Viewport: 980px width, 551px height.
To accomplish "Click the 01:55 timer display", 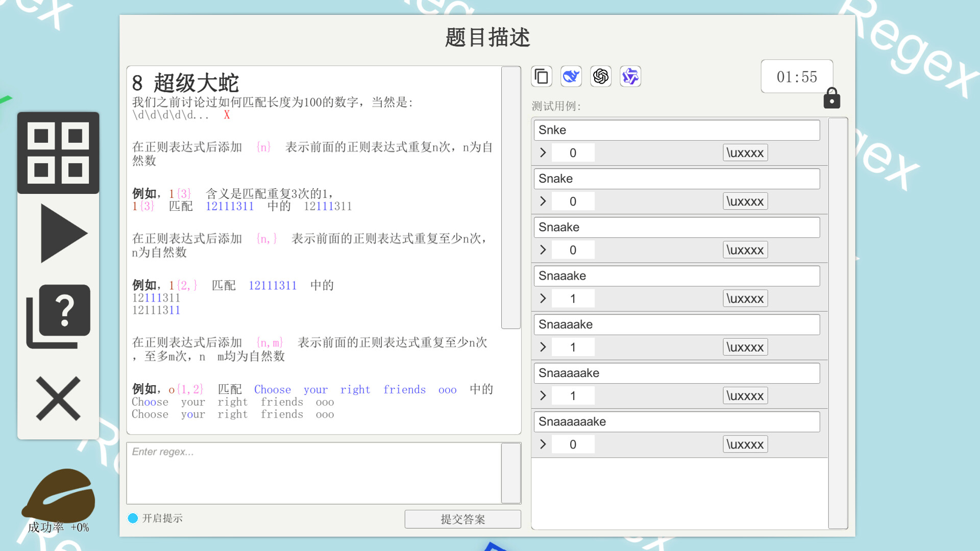I will point(796,77).
